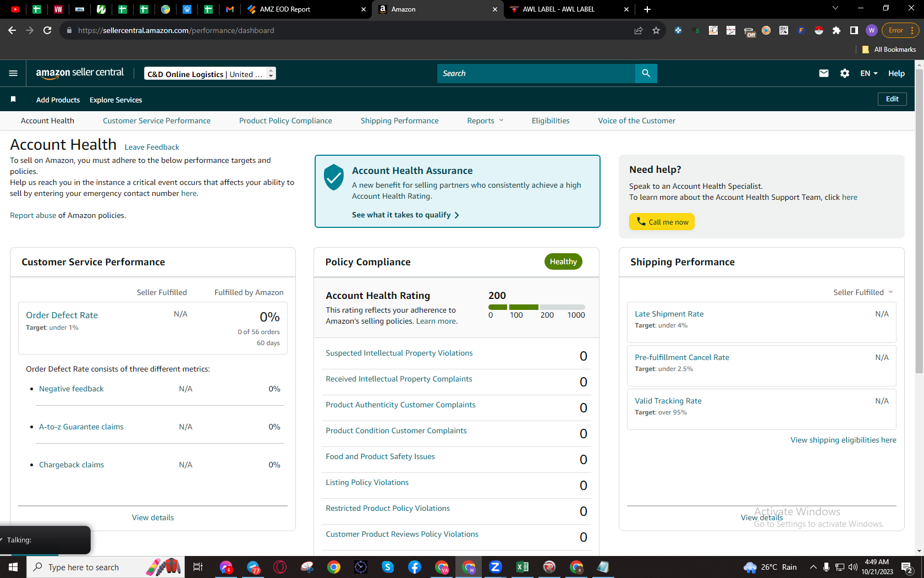Click the Report abuse link
924x578 pixels.
coord(33,215)
